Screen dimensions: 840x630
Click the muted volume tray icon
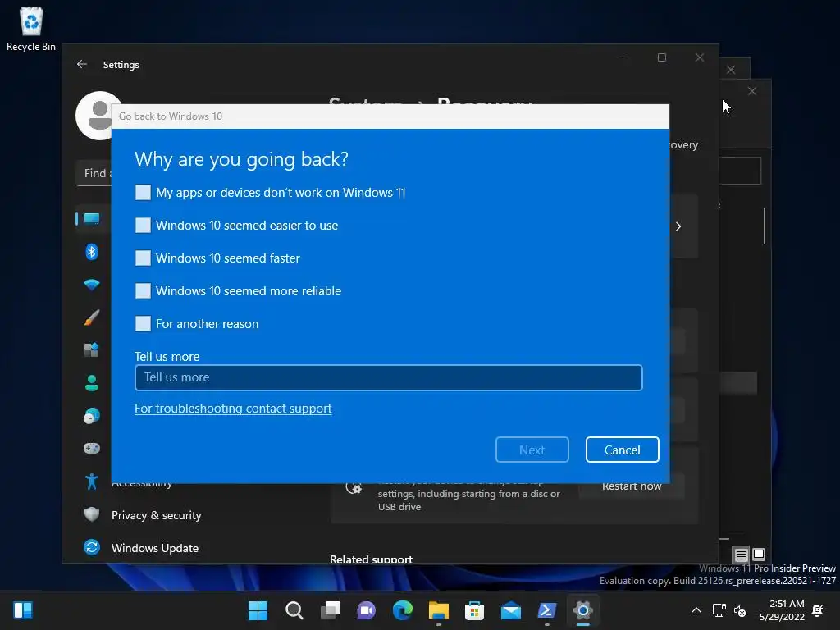pos(741,610)
